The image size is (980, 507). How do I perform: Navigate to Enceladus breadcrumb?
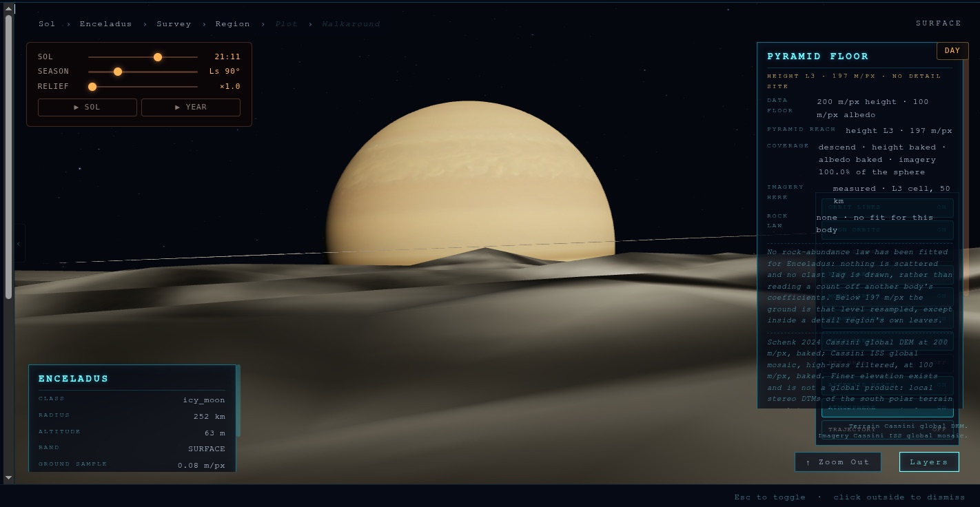105,24
